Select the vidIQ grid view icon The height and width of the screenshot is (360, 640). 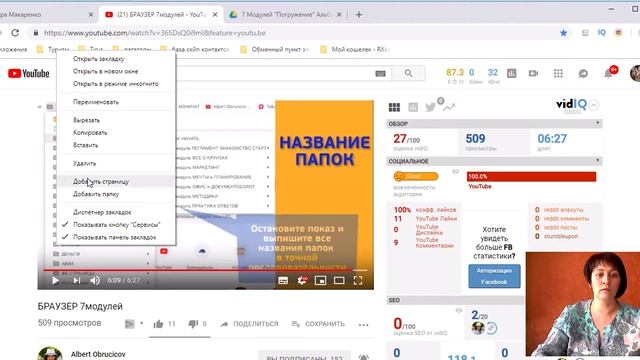394,107
